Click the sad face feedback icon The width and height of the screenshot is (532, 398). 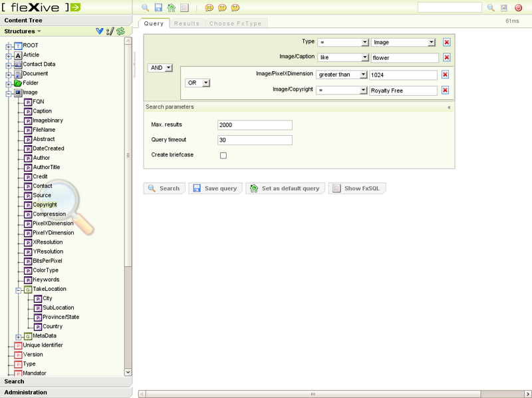(235, 7)
